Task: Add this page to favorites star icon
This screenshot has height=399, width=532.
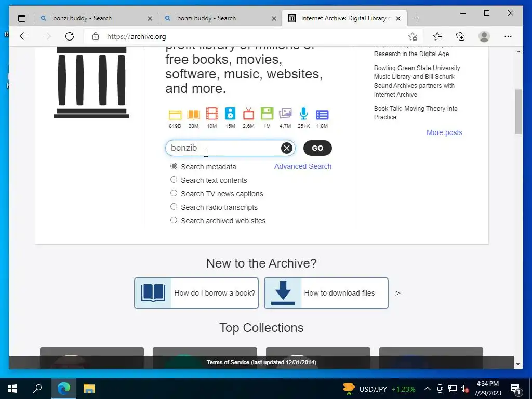Action: click(x=413, y=36)
